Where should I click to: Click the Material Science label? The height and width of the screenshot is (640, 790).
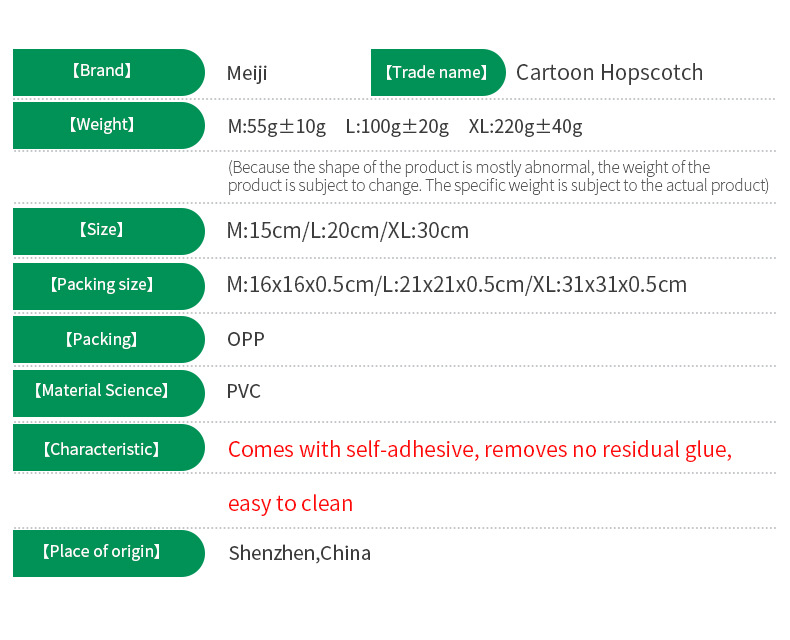point(109,393)
